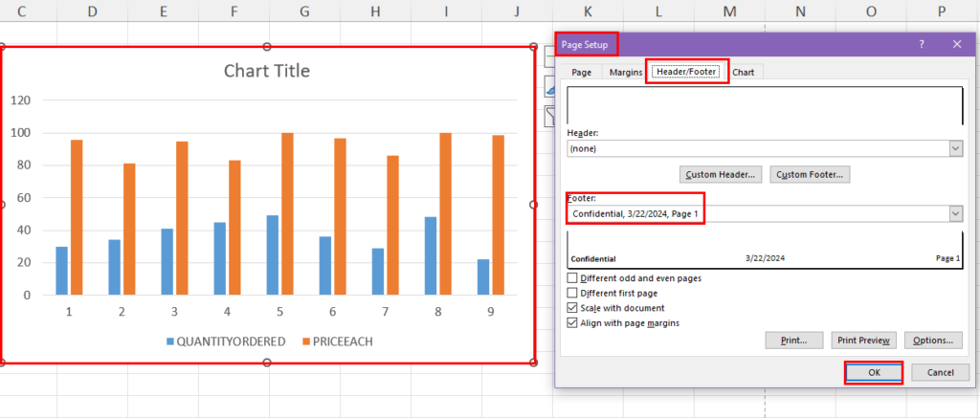
Task: Select the blue bar for category 1
Action: point(61,271)
